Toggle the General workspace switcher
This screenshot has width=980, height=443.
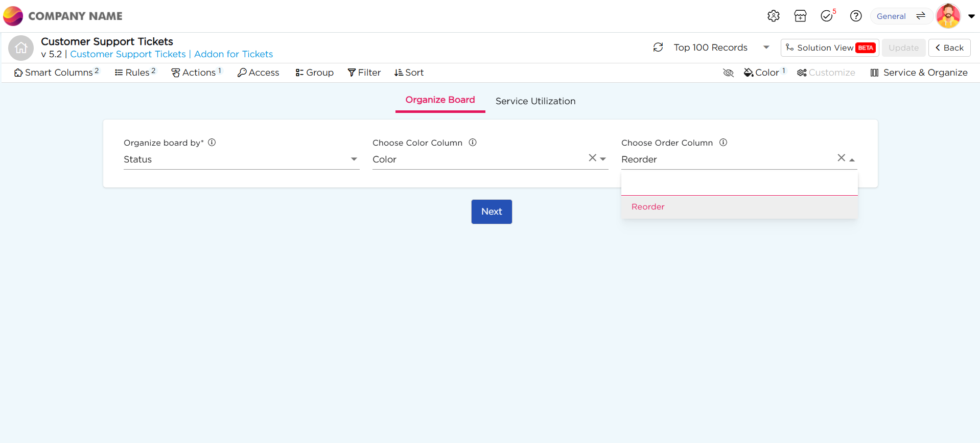(901, 16)
